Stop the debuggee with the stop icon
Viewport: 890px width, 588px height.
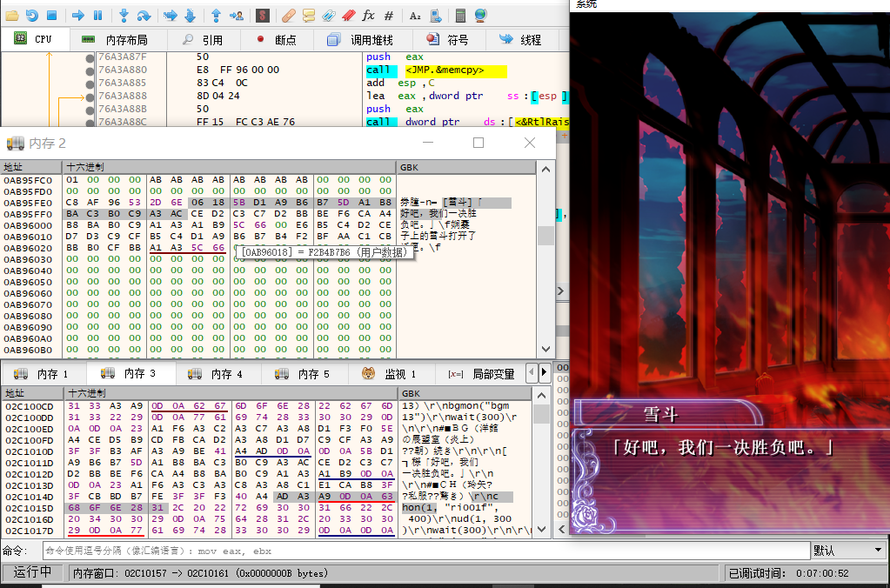(51, 15)
